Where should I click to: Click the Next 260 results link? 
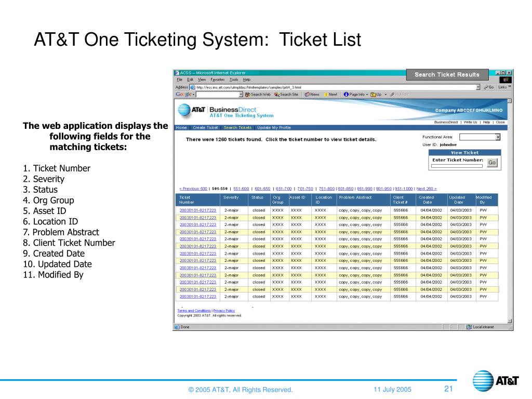[427, 189]
